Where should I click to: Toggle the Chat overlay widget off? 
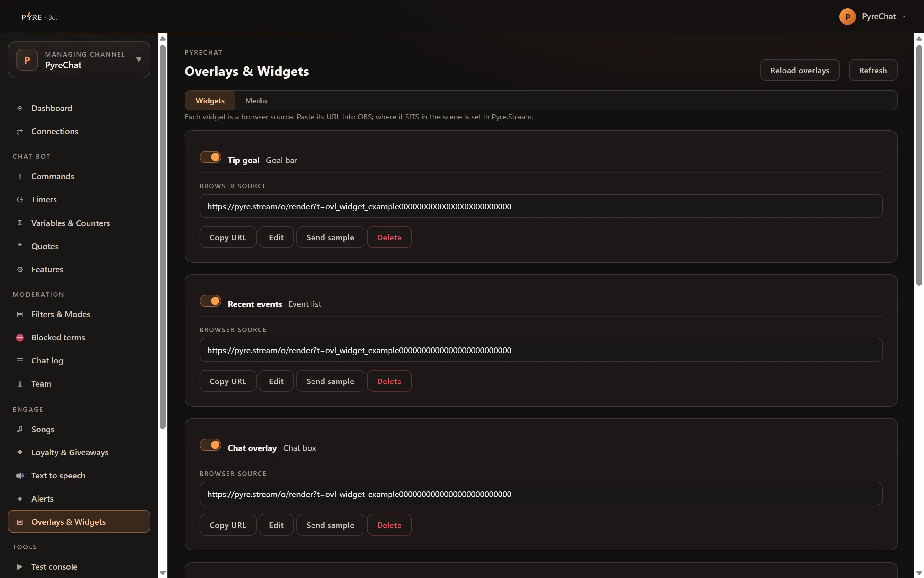(210, 445)
